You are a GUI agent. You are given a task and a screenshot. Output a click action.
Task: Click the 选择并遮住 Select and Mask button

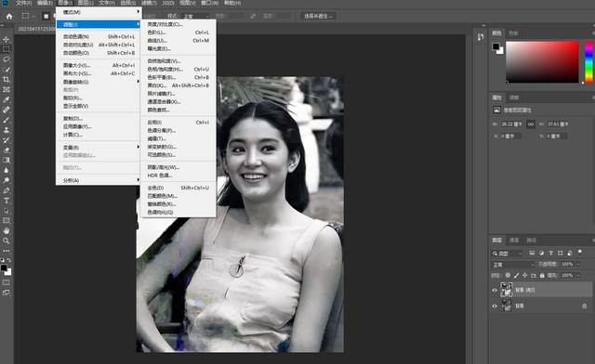(318, 17)
